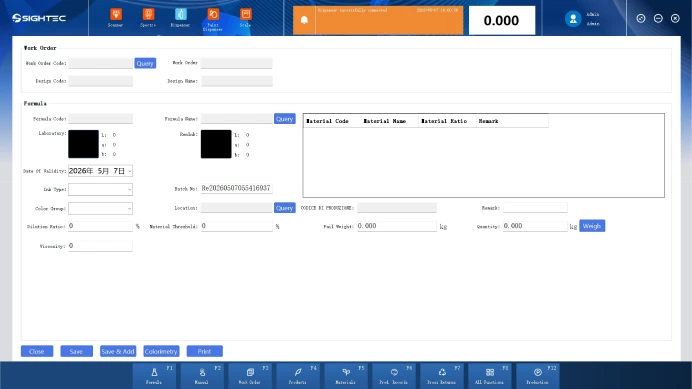The width and height of the screenshot is (692, 389).
Task: Click the Viscosity input field
Action: tap(101, 246)
